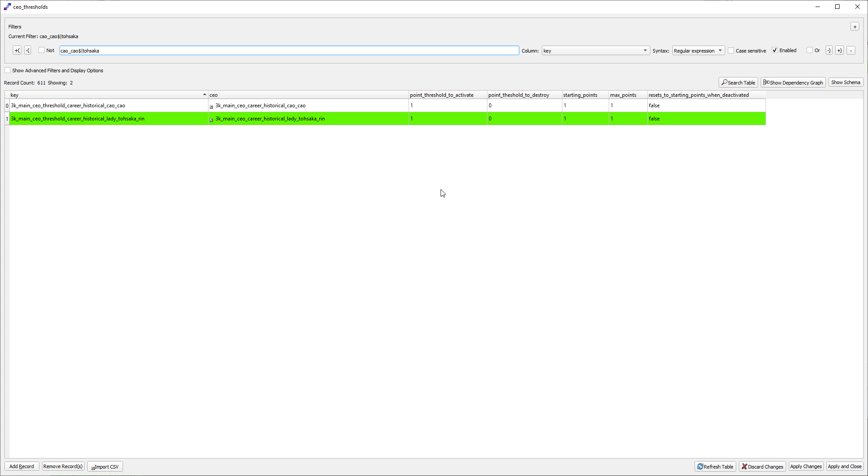The width and height of the screenshot is (868, 476).
Task: Show Dependency Graph
Action: (793, 82)
